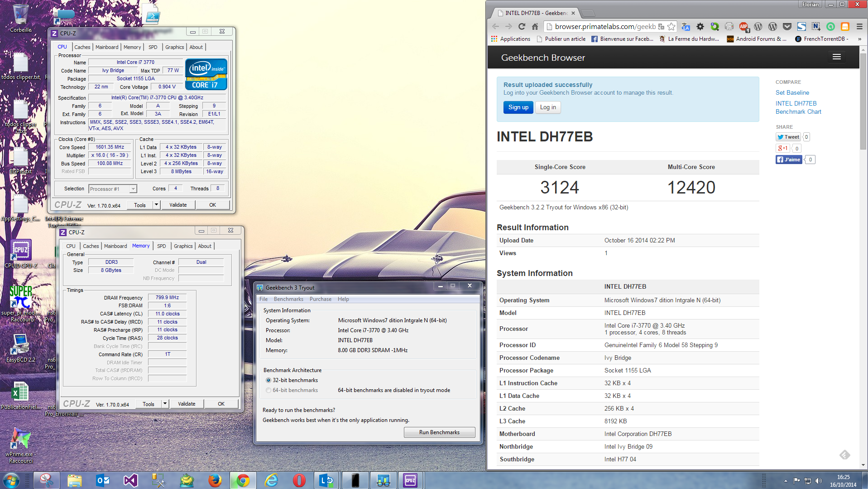Open the 'La Ferme du Hardw...' bookmark

tap(689, 39)
